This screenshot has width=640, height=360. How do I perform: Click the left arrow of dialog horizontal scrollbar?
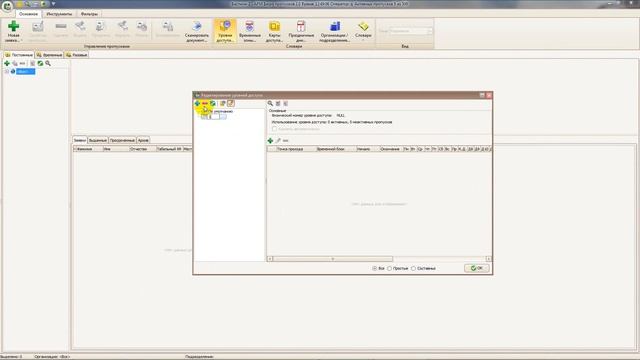(x=270, y=259)
